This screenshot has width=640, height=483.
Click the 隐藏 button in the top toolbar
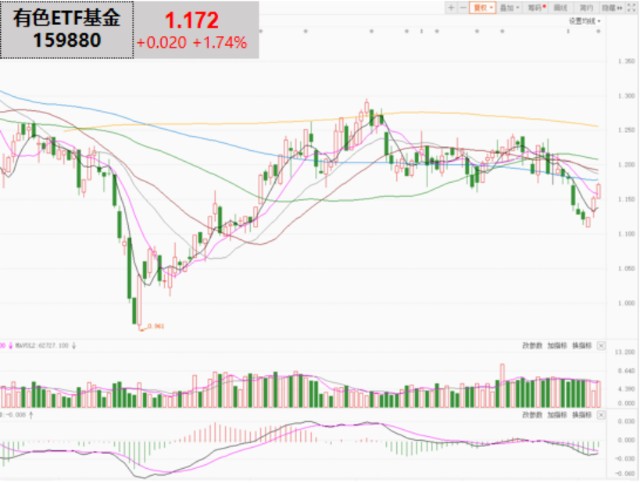coord(611,8)
